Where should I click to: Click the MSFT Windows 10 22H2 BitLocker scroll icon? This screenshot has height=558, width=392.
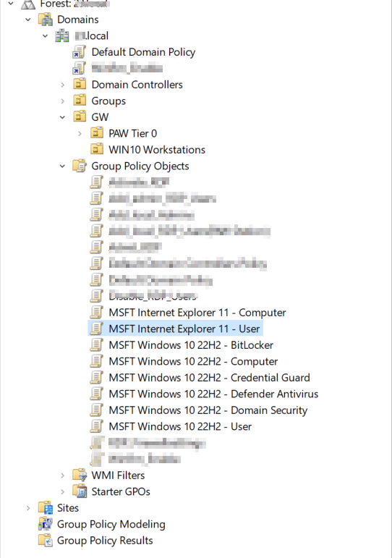click(x=96, y=344)
